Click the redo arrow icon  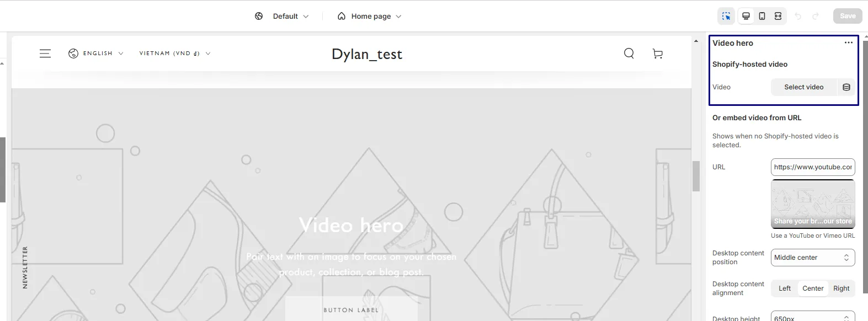[x=816, y=17]
